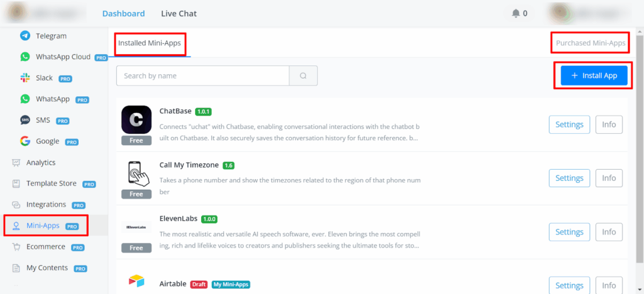Click Info for ElevenLabs
The height and width of the screenshot is (294, 644).
(609, 232)
